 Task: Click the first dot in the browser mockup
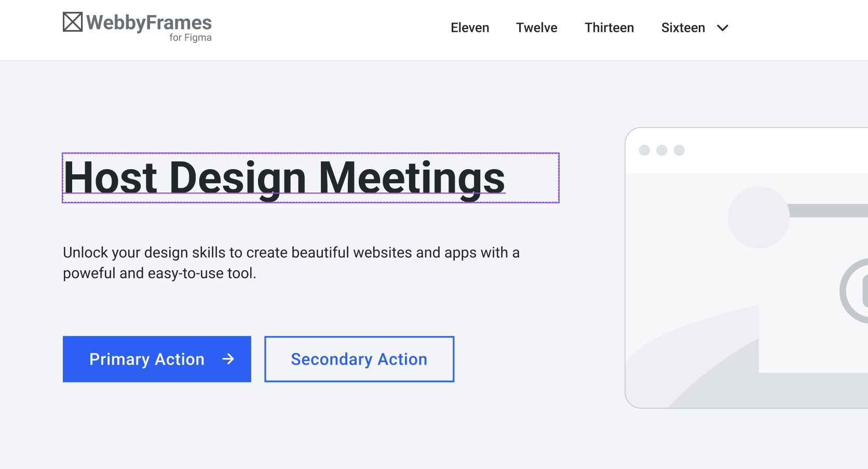click(644, 150)
